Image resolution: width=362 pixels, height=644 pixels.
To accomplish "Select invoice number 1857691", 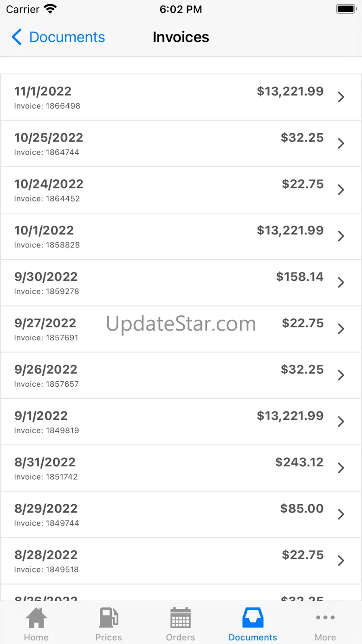I will point(46,338).
